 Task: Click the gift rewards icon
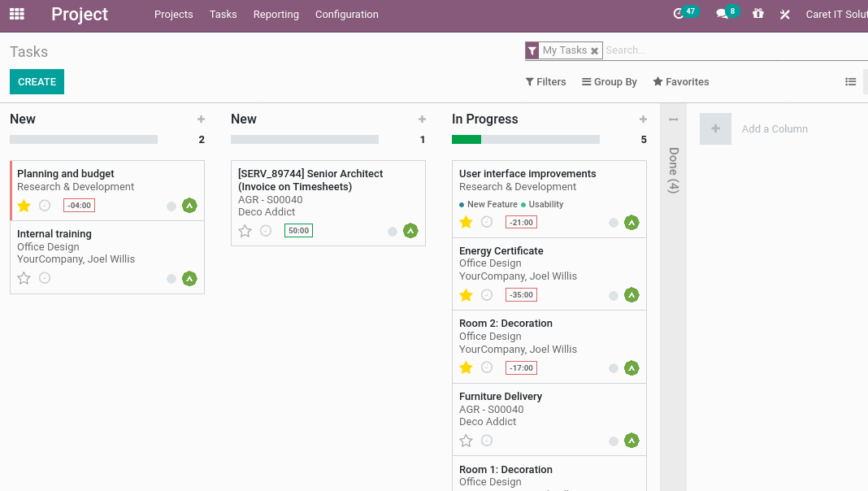(x=757, y=14)
